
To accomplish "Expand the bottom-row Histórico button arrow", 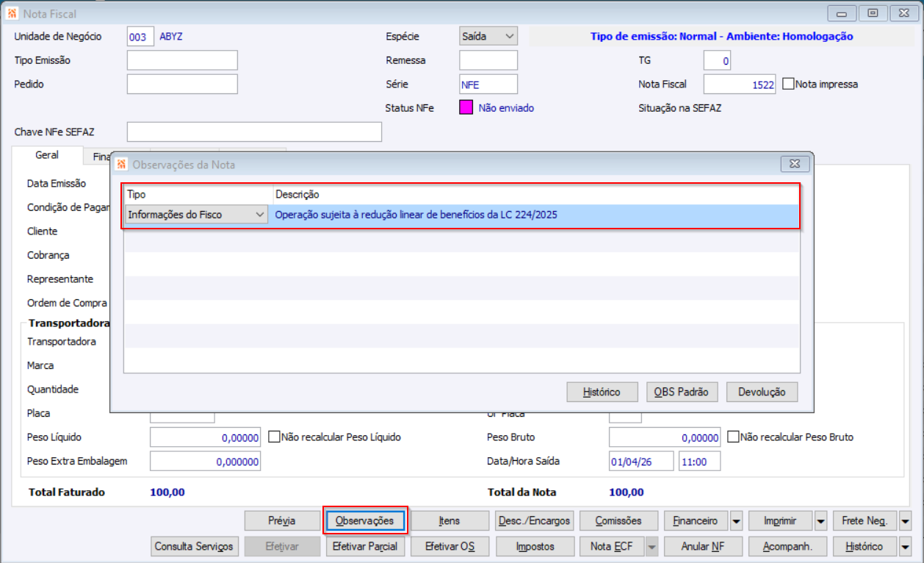I will pos(905,546).
